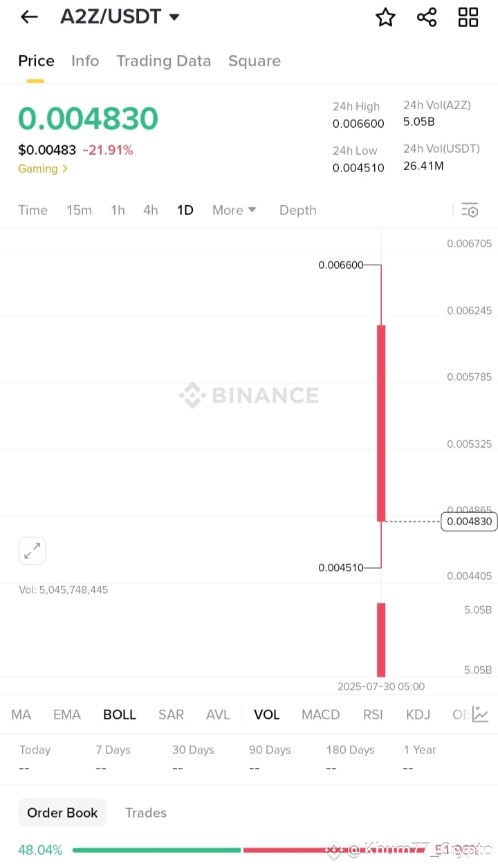Enable the BOLL indicator overlay

(x=119, y=715)
